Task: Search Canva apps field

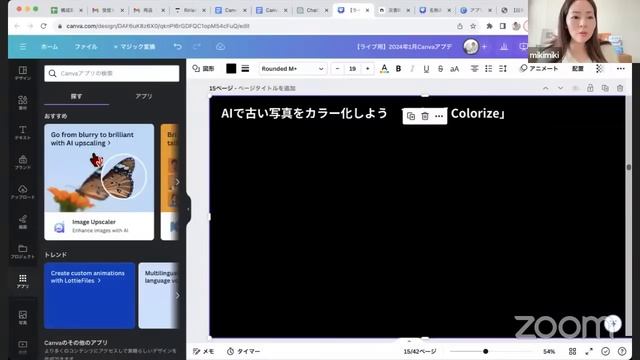Action: click(112, 73)
